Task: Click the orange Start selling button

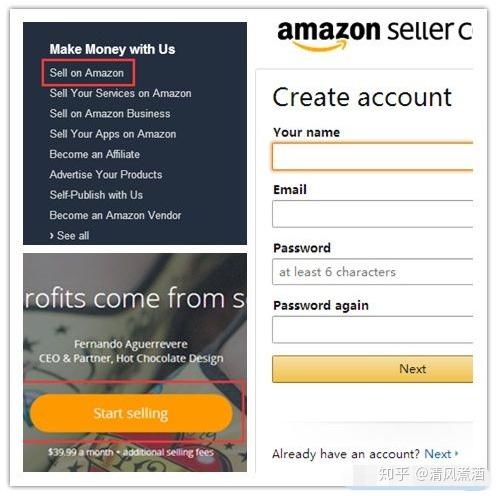Action: coord(131,413)
